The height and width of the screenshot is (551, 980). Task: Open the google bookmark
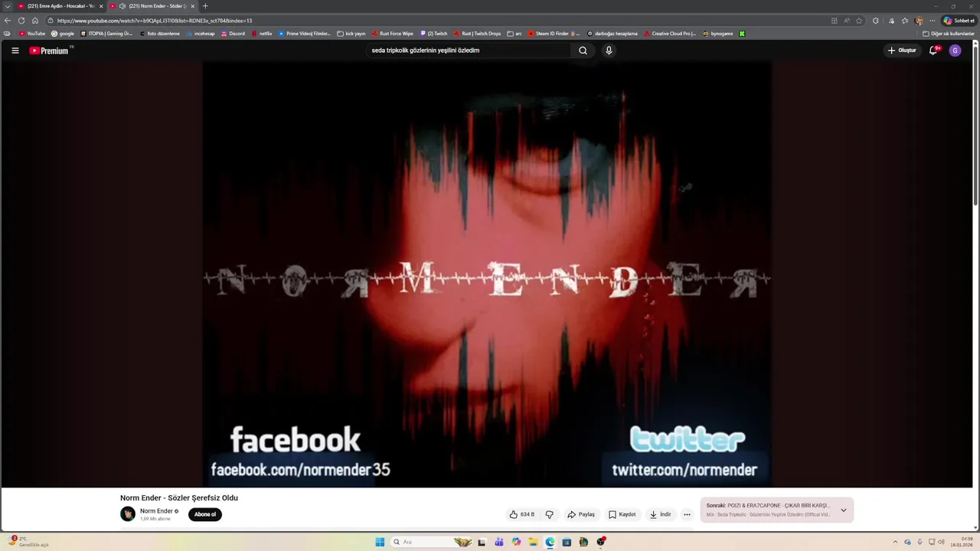tap(63, 34)
